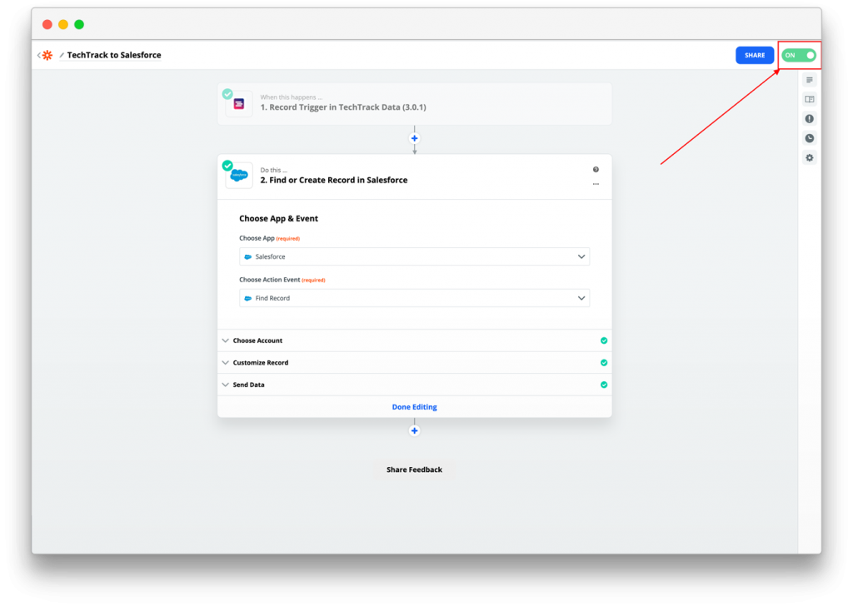
Task: Click the Choose App & Event heading
Action: 278,219
